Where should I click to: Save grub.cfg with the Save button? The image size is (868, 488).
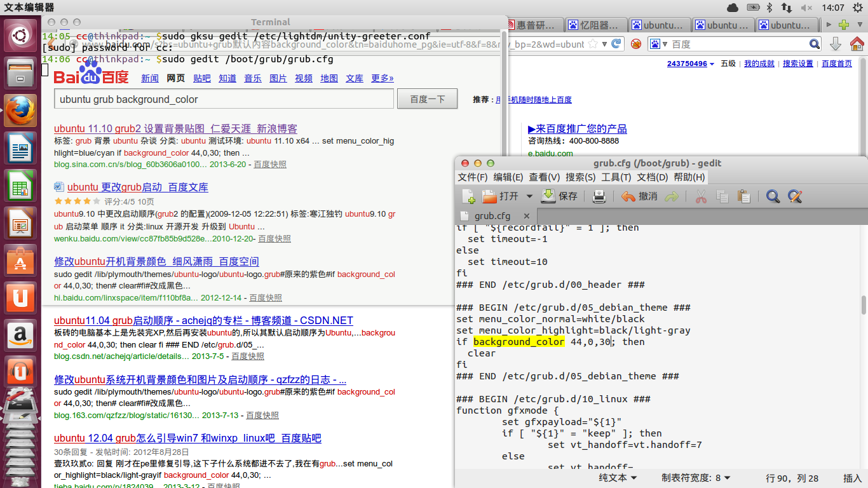coord(559,196)
